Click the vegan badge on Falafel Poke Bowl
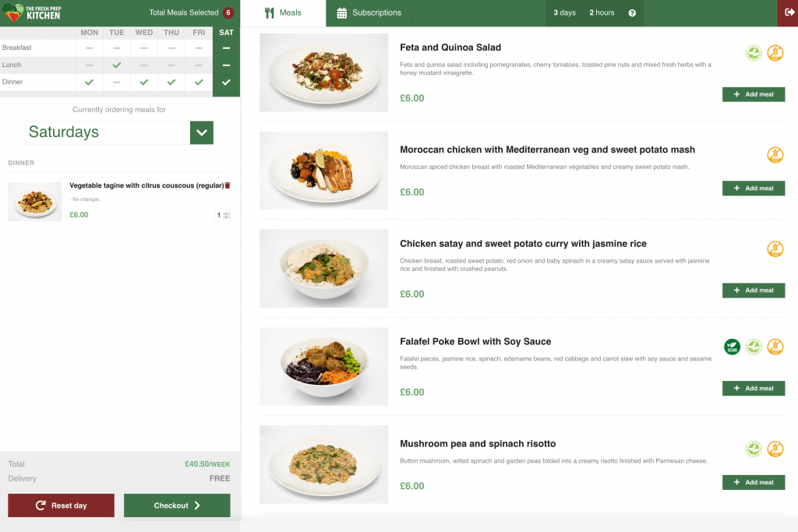Screen dimensions: 798x532 click(x=732, y=347)
